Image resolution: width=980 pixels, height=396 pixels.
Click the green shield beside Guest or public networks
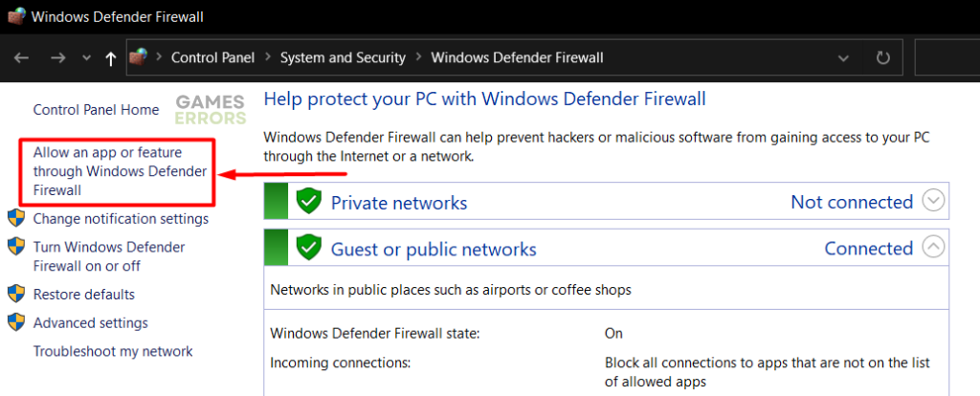pos(307,249)
